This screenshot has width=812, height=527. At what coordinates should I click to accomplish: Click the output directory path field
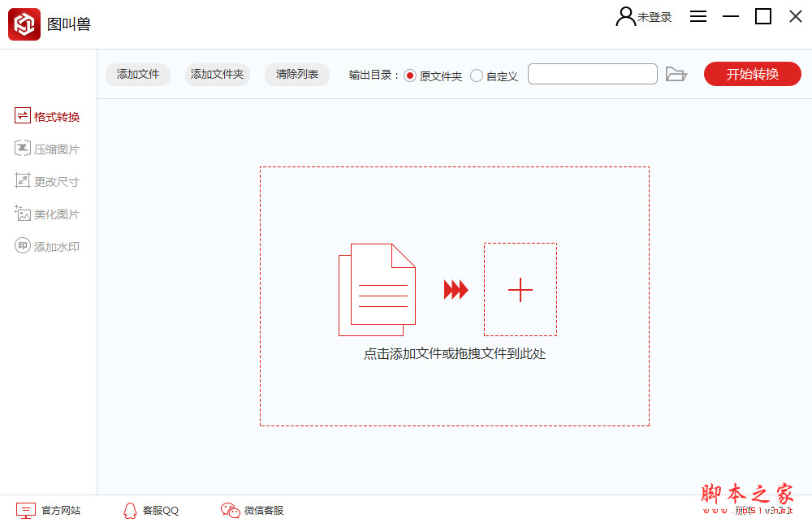pos(593,73)
